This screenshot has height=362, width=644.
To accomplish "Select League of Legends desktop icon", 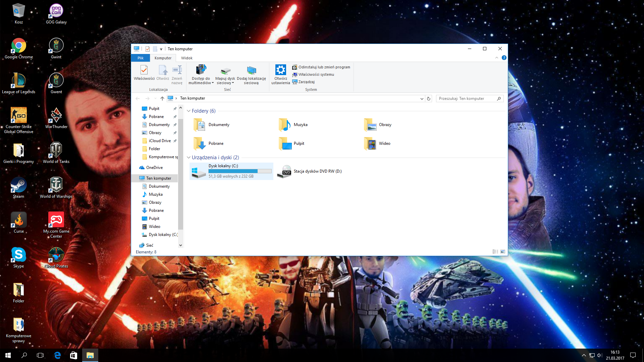I will coord(18,83).
